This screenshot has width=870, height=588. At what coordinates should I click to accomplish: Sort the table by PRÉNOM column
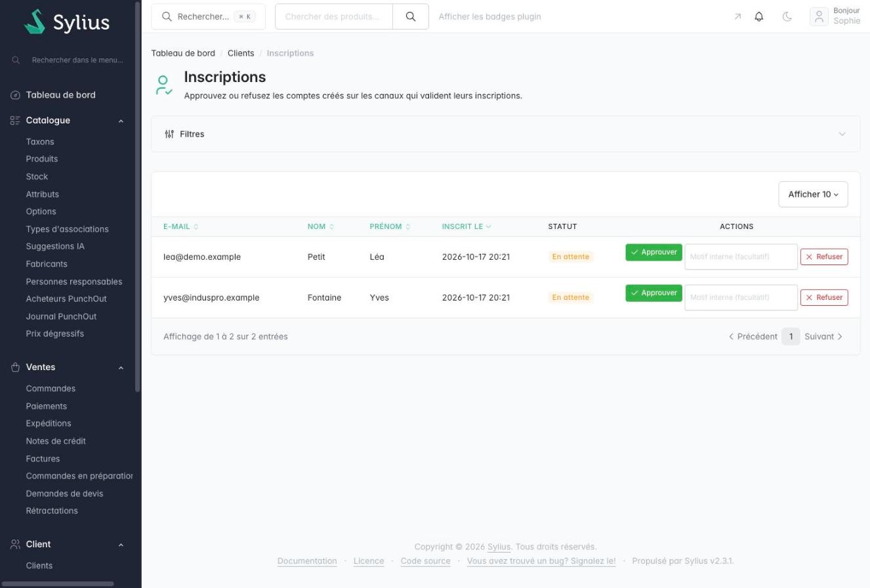390,226
